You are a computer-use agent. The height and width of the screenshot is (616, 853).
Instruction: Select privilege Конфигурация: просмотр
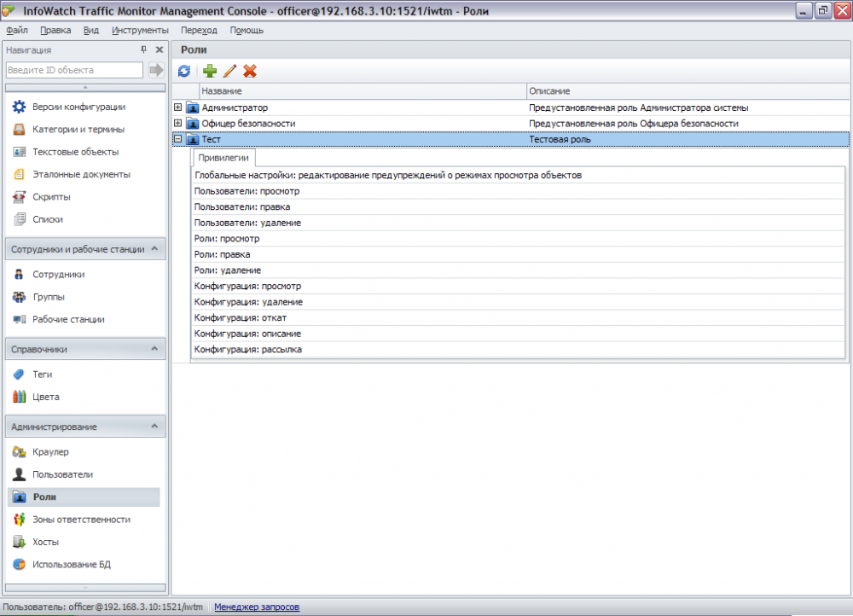[518, 286]
